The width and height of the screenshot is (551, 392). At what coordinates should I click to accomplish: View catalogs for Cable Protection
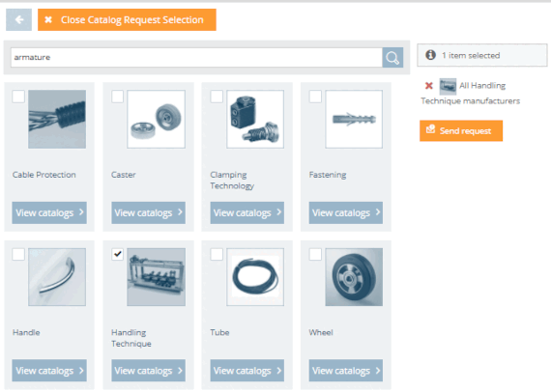coord(49,212)
